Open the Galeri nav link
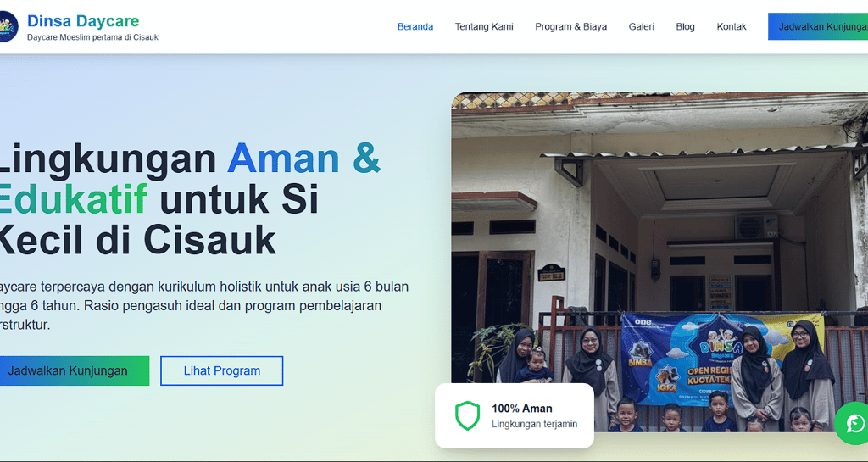The width and height of the screenshot is (868, 462). 641,26
